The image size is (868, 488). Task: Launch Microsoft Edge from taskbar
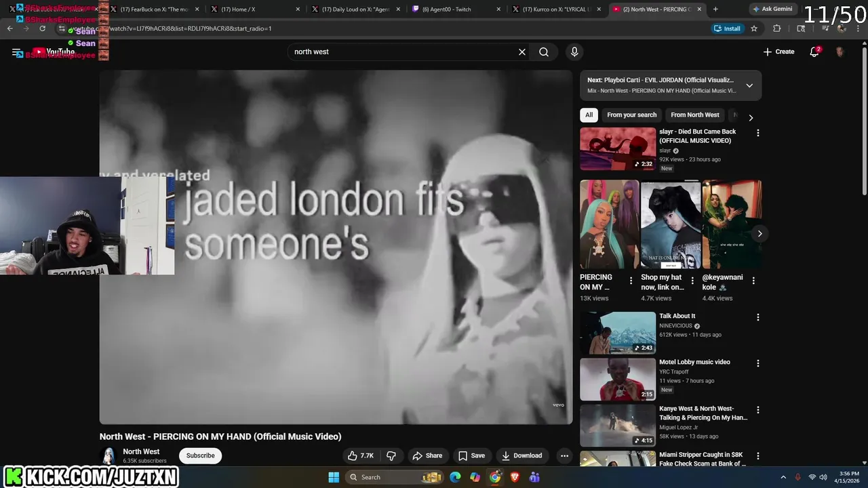(x=455, y=477)
